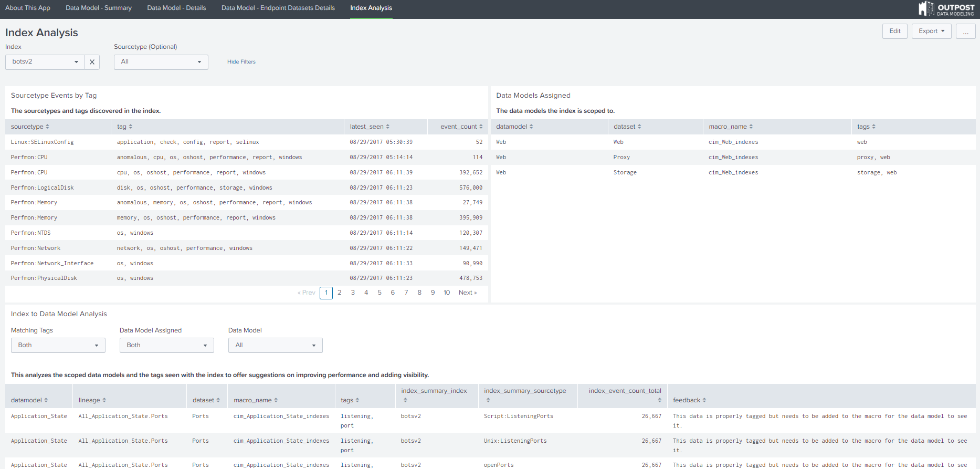Open the Export dropdown menu
980x469 pixels.
931,31
